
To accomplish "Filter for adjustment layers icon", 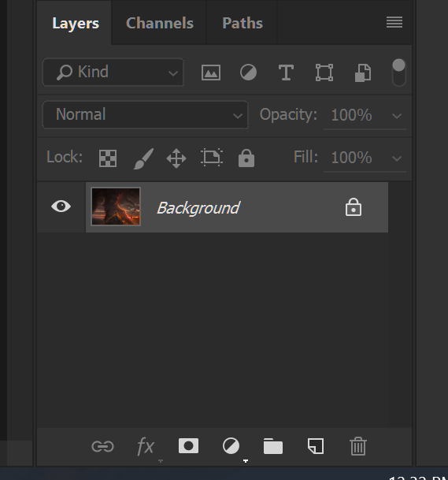I will [248, 73].
